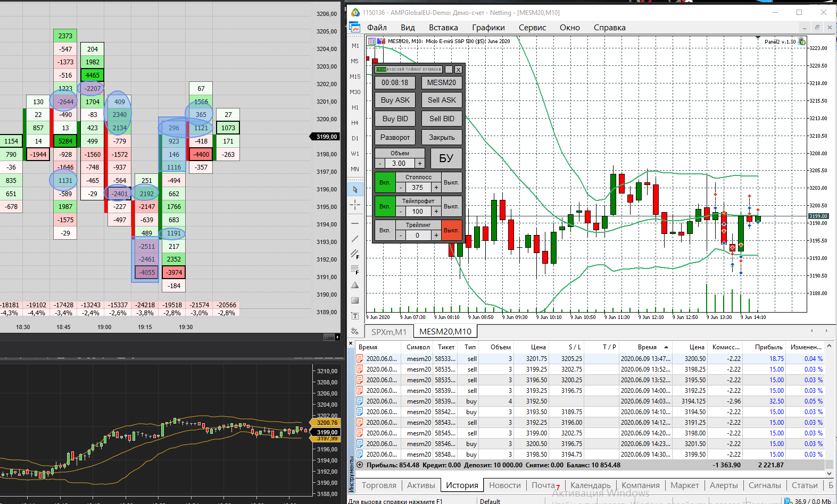Open the Вставка menu

443,28
